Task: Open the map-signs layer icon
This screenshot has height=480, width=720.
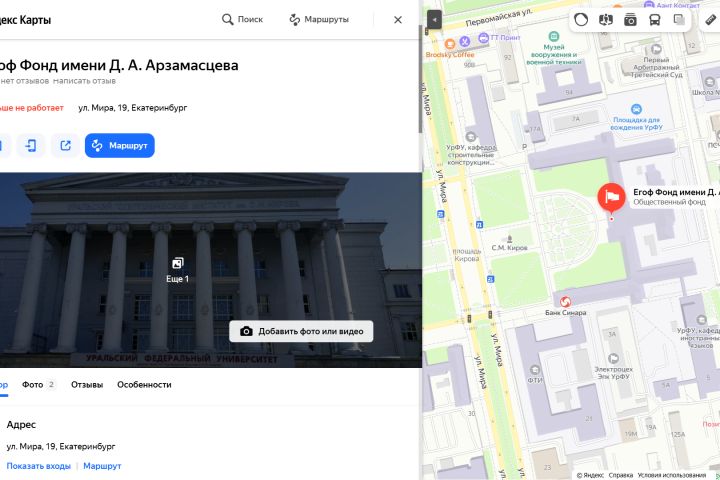Action: click(x=606, y=20)
